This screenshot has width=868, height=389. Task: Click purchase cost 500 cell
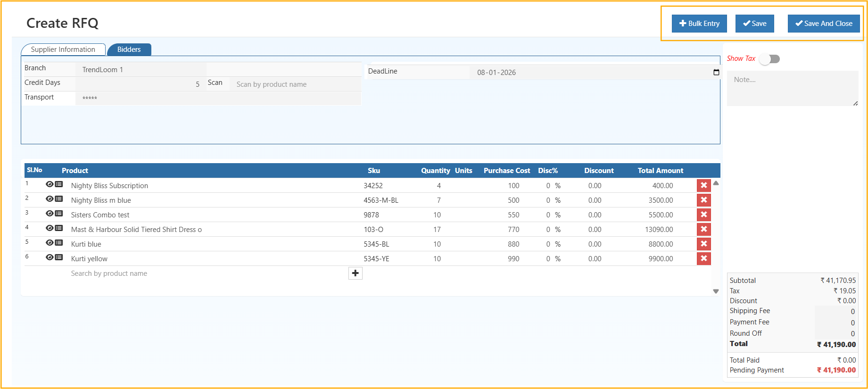point(513,200)
